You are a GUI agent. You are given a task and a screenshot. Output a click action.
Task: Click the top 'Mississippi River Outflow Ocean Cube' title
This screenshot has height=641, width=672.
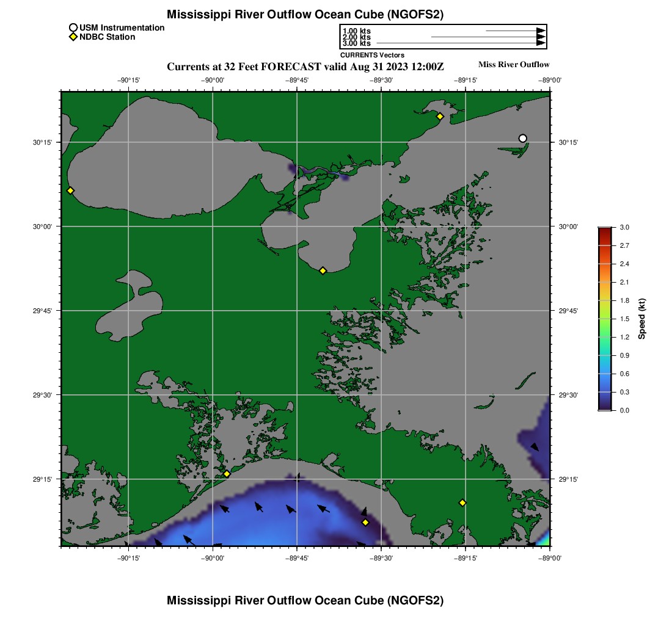point(305,14)
